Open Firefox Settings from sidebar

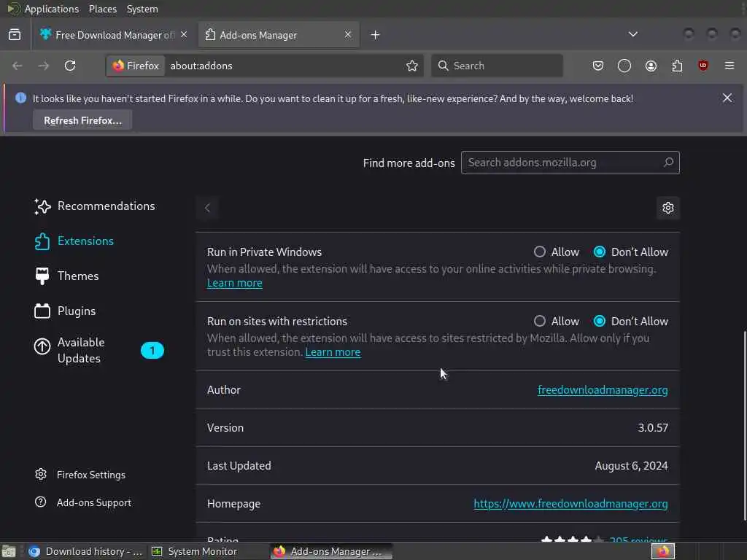point(80,475)
